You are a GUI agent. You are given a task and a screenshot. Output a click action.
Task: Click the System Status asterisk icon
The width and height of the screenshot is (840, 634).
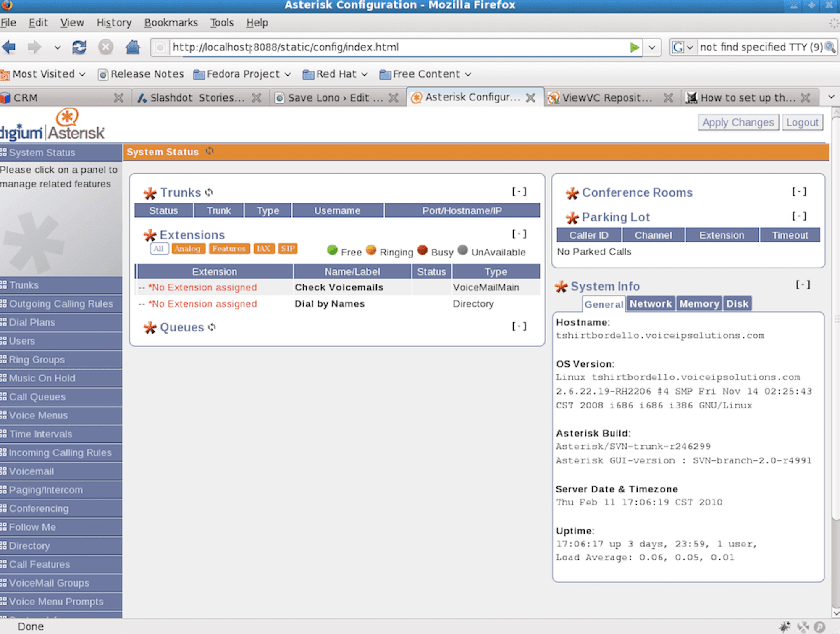[210, 152]
